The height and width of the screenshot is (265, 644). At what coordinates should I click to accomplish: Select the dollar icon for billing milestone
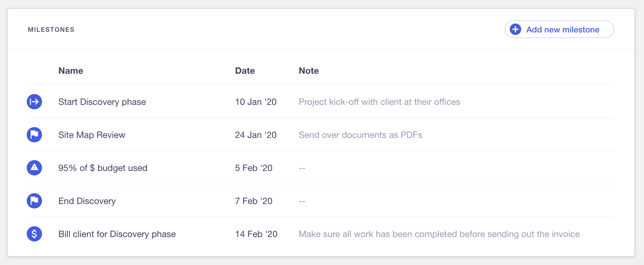click(x=34, y=234)
